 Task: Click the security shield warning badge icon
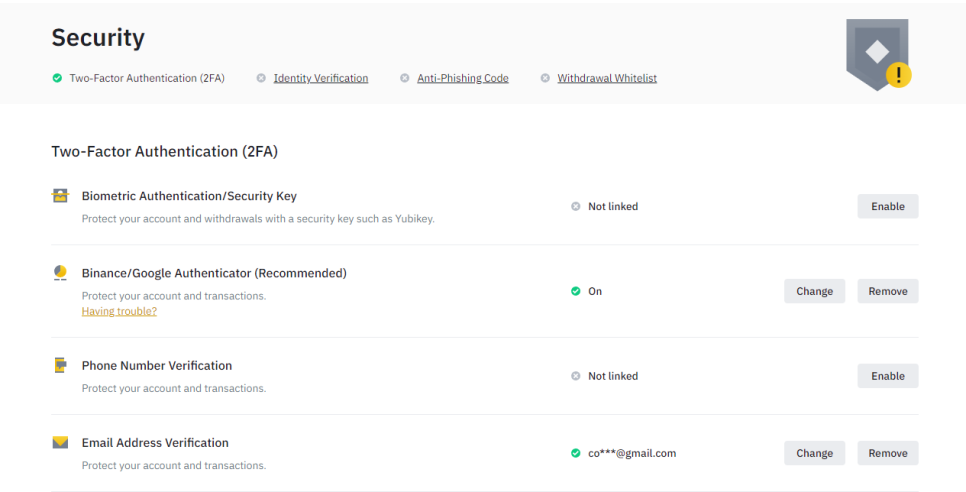click(x=879, y=55)
